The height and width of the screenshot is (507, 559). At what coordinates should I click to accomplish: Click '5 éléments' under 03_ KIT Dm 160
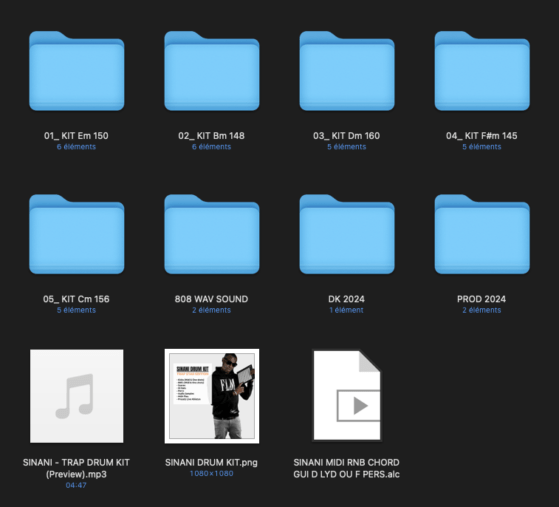pyautogui.click(x=347, y=147)
